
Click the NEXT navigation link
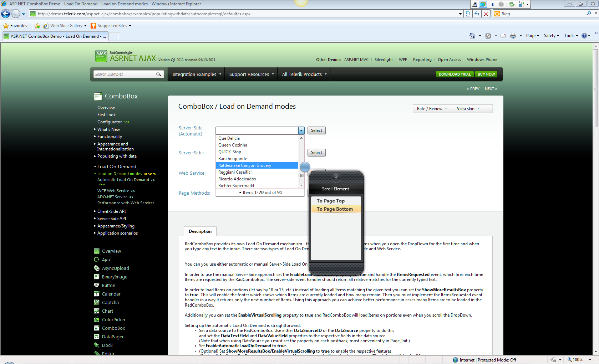[x=491, y=89]
